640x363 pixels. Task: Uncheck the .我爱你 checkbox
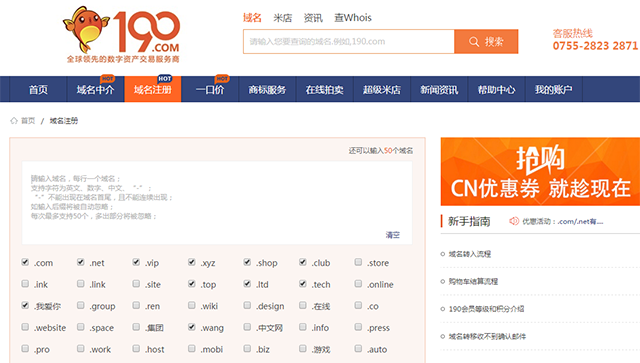[25, 305]
